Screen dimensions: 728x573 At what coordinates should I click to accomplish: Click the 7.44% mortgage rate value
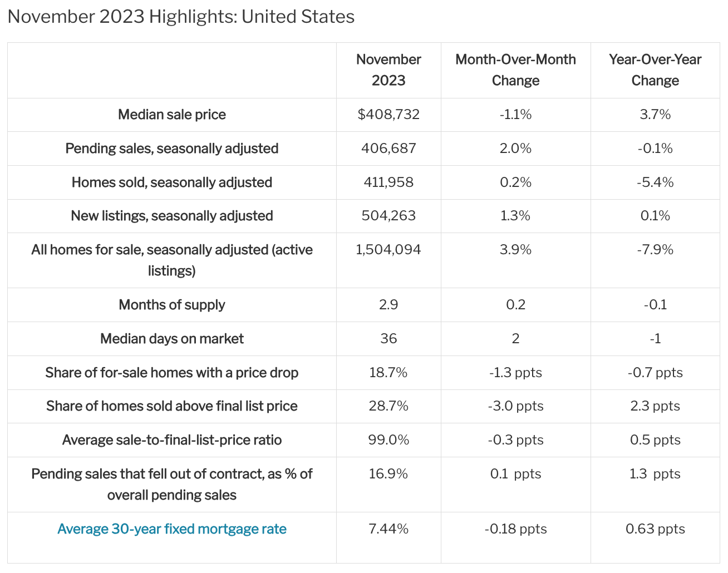[x=388, y=529]
